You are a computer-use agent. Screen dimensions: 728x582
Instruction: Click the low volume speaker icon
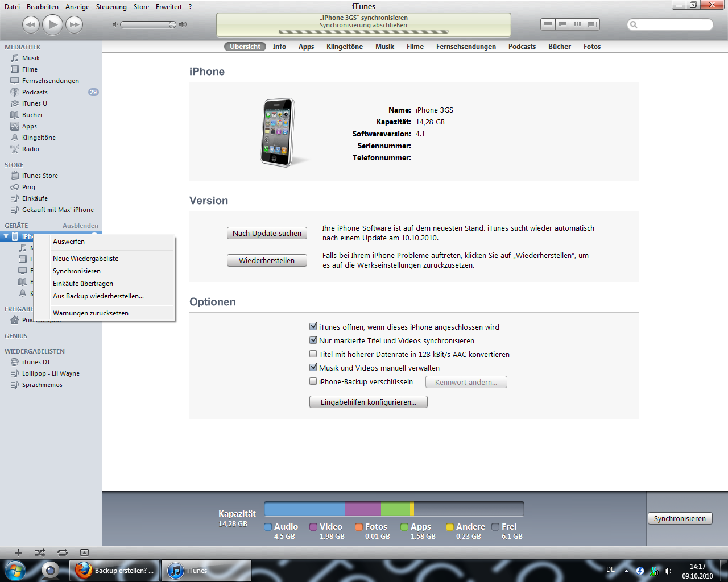[x=115, y=24]
